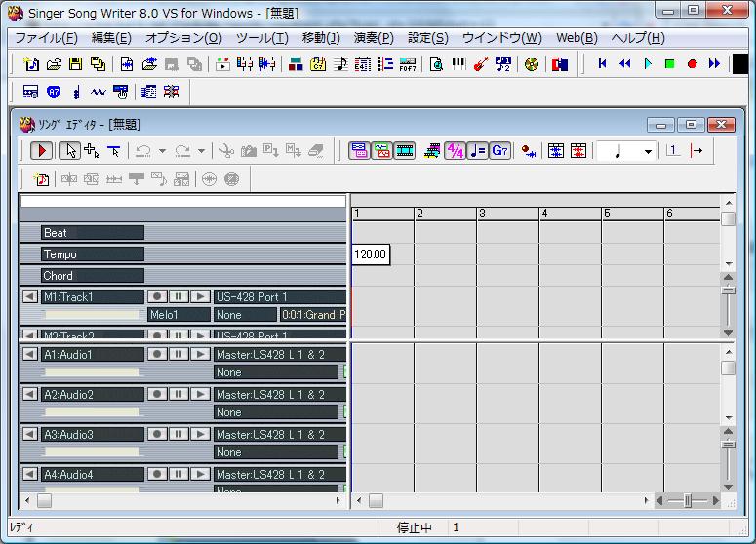Open the F0F7 system exclusive editor icon

click(408, 63)
